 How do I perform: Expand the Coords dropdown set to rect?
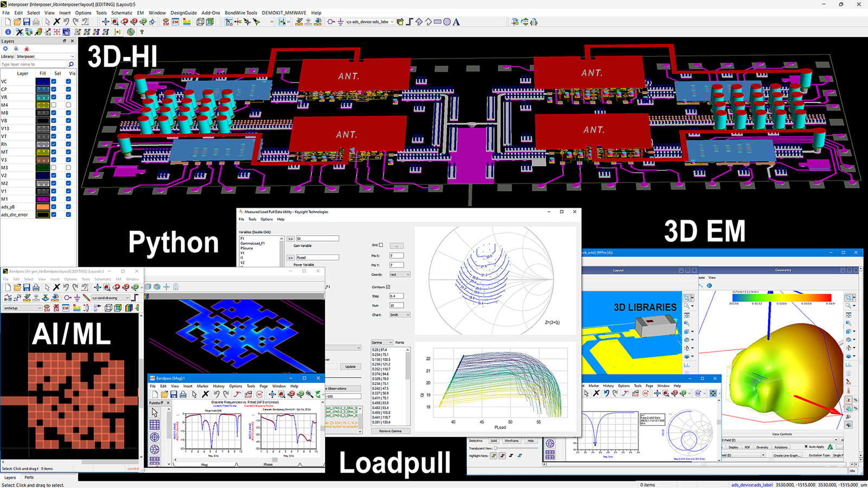pos(400,275)
